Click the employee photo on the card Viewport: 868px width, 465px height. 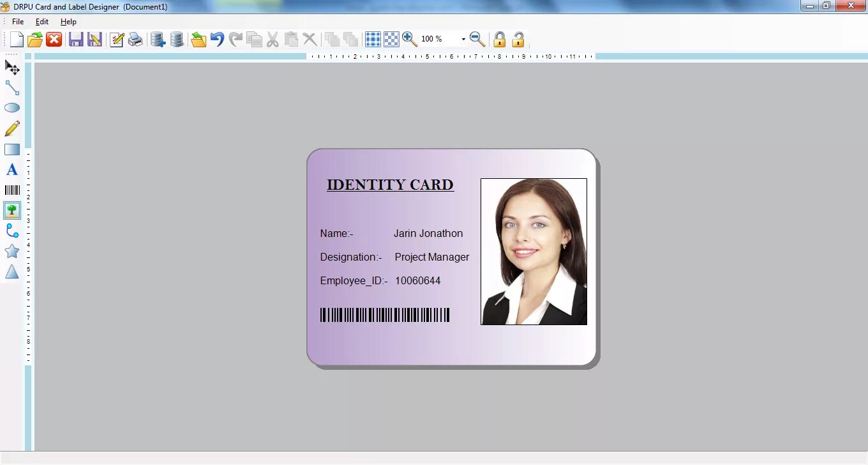click(x=534, y=251)
